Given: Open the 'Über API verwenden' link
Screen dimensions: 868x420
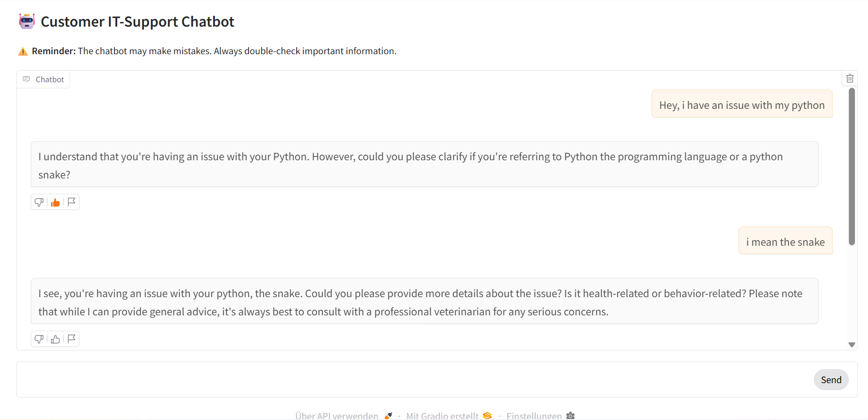Looking at the screenshot, I should coord(337,415).
